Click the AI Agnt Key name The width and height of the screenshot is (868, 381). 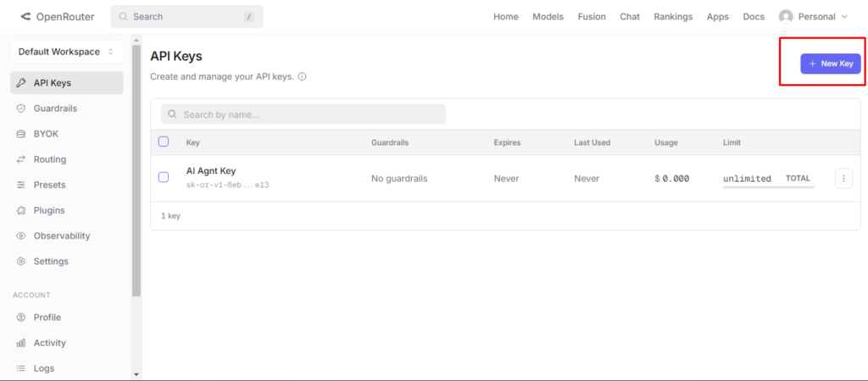[x=211, y=171]
